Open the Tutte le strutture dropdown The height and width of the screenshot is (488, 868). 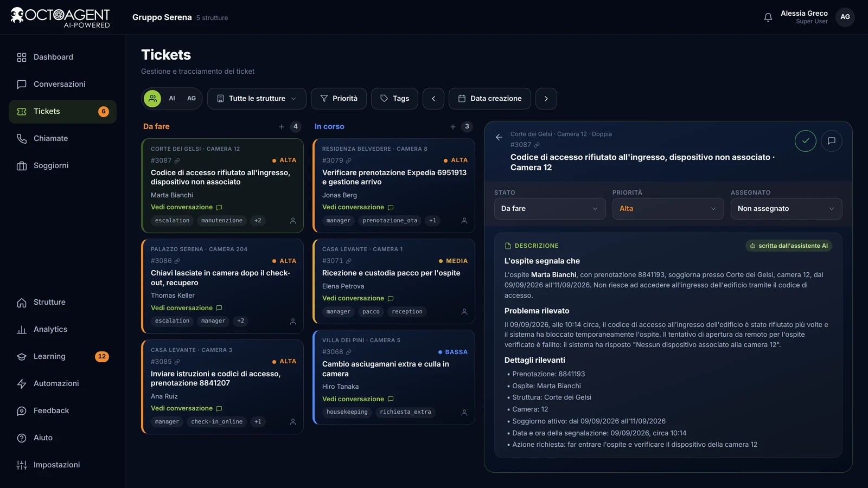click(257, 99)
